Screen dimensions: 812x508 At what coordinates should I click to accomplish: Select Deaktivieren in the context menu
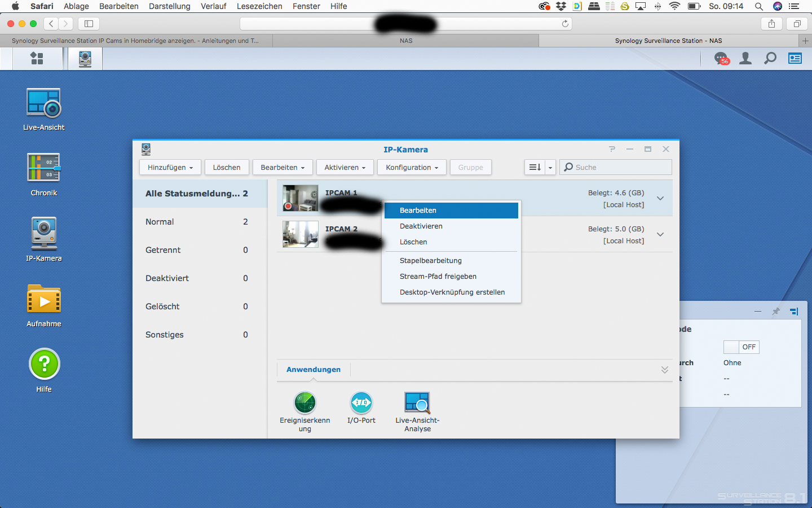(x=421, y=226)
